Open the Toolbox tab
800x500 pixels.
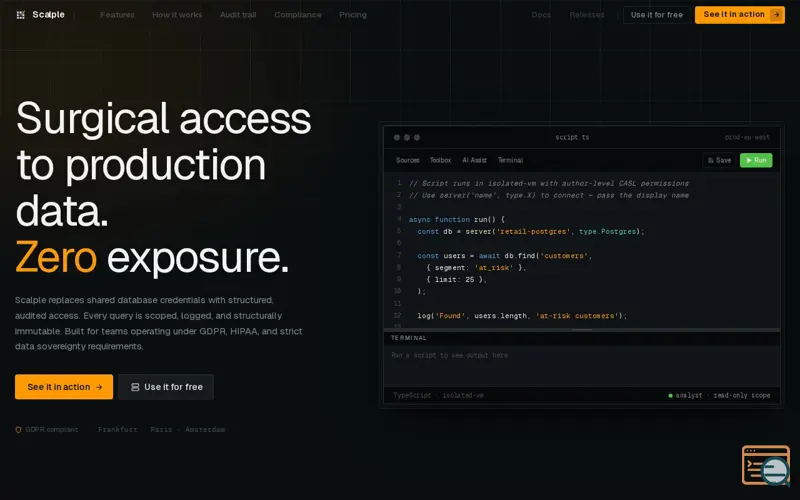[x=440, y=160]
